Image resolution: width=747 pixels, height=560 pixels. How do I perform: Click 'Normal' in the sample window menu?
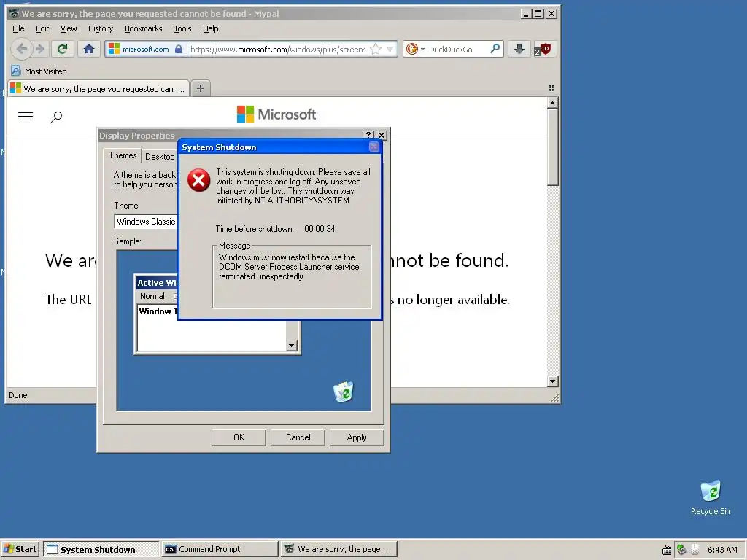(x=152, y=296)
